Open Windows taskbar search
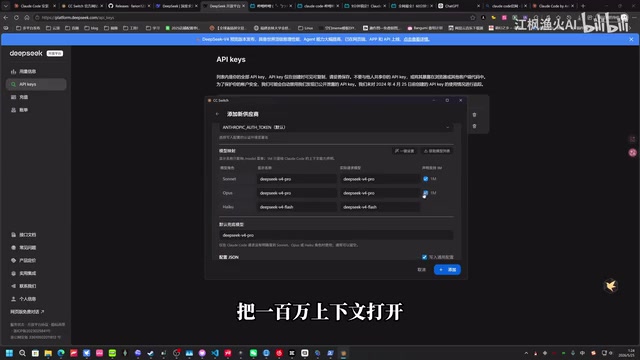Image resolution: width=640 pixels, height=360 pixels. pos(22,353)
